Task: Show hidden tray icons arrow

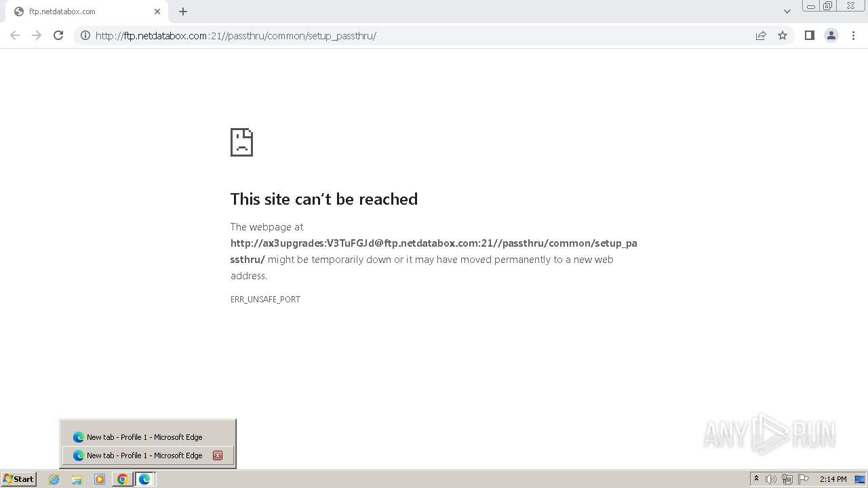Action: tap(756, 479)
